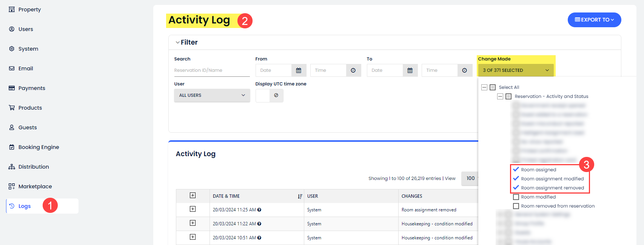Image resolution: width=644 pixels, height=245 pixels.
Task: Open the Change Made dropdown
Action: click(x=515, y=70)
